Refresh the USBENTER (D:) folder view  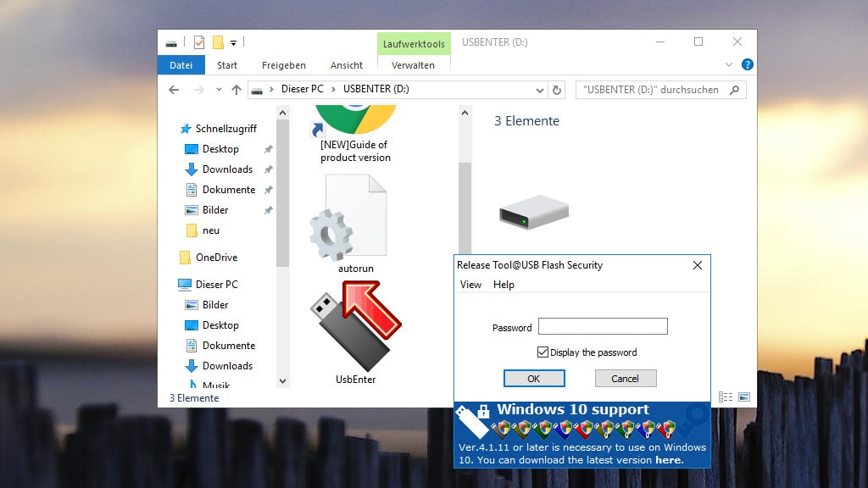557,90
